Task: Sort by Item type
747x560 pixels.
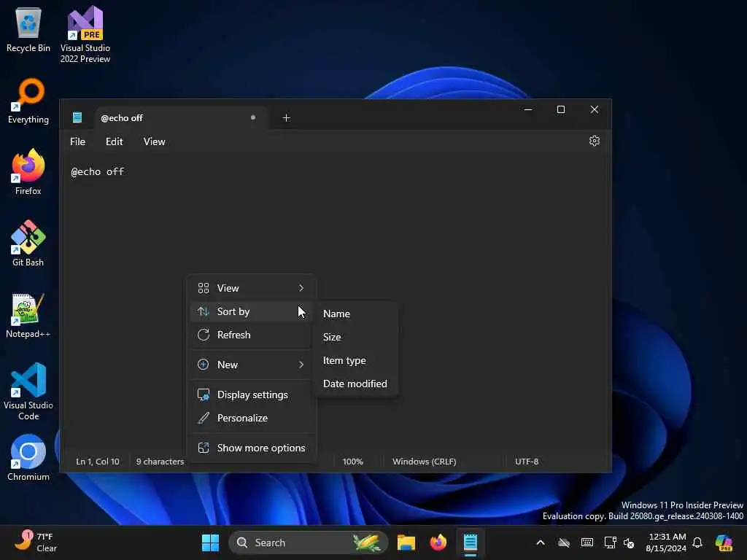Action: pyautogui.click(x=356, y=360)
